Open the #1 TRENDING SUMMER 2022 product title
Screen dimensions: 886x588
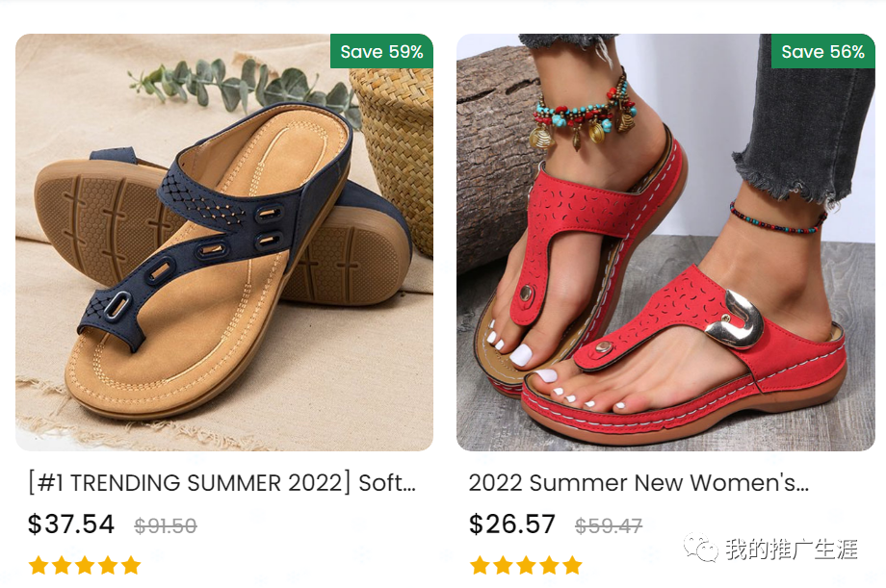coord(221,483)
